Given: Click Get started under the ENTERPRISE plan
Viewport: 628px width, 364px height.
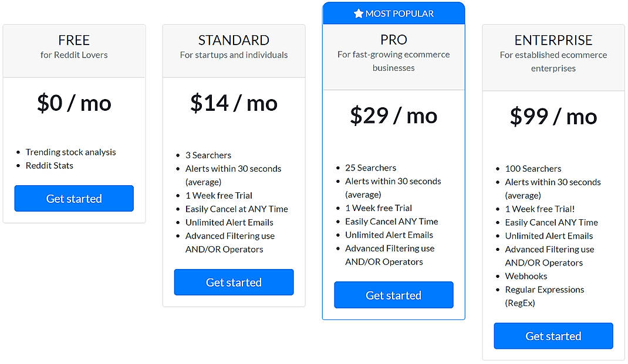Looking at the screenshot, I should point(553,335).
